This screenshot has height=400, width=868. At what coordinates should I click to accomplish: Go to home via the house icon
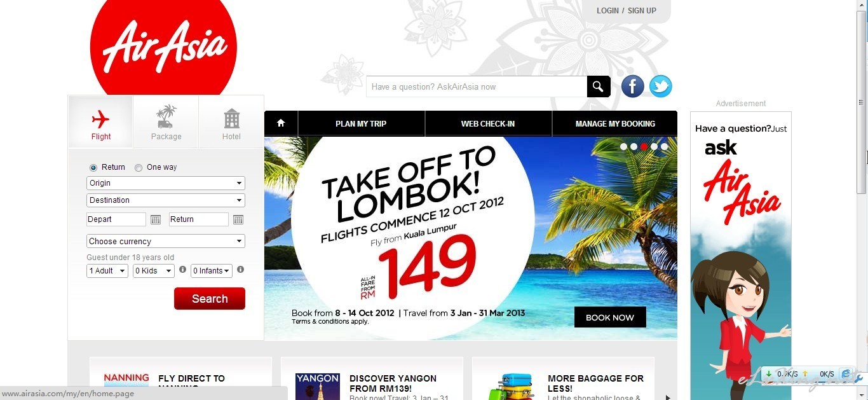click(281, 123)
